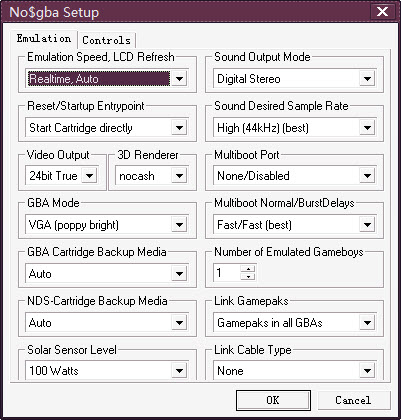The image size is (401, 420).
Task: Click the Emulated Gameboys number field
Action: click(x=227, y=273)
